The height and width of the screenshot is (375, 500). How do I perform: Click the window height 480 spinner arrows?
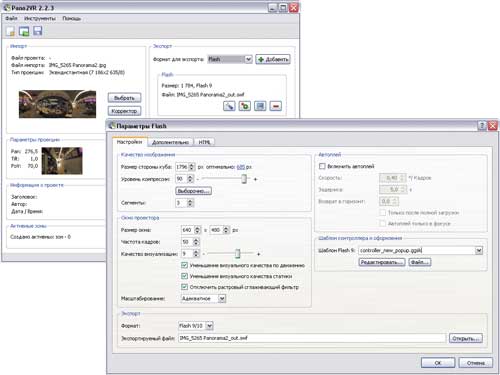tap(226, 230)
